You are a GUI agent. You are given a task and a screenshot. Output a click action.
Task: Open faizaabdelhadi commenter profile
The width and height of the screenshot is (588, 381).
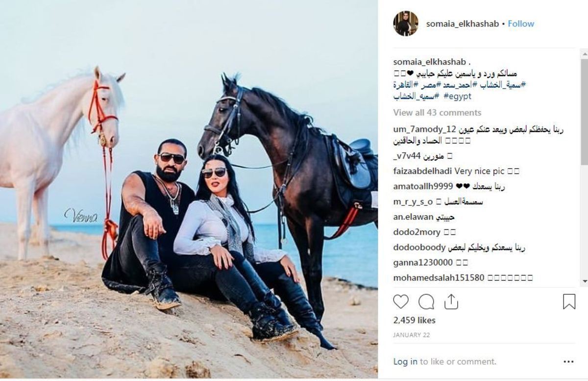[x=423, y=171]
